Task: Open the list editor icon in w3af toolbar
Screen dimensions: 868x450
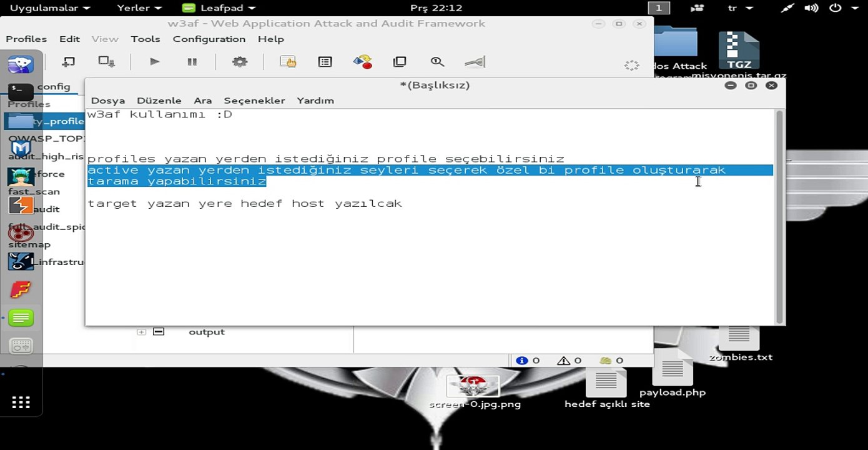Action: click(325, 62)
